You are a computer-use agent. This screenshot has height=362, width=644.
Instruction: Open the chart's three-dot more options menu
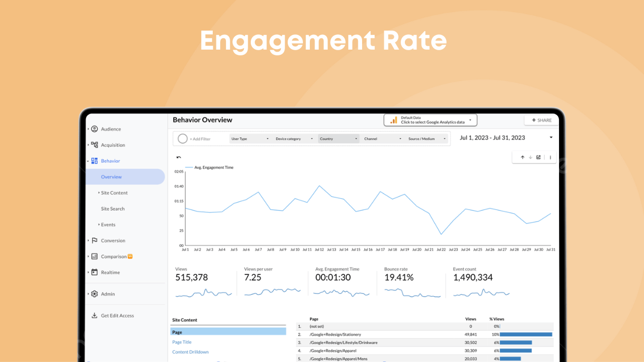tap(550, 157)
